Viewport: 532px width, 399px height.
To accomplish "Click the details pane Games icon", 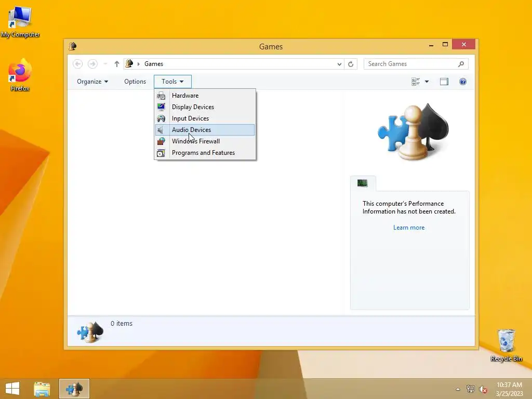I will (x=90, y=331).
